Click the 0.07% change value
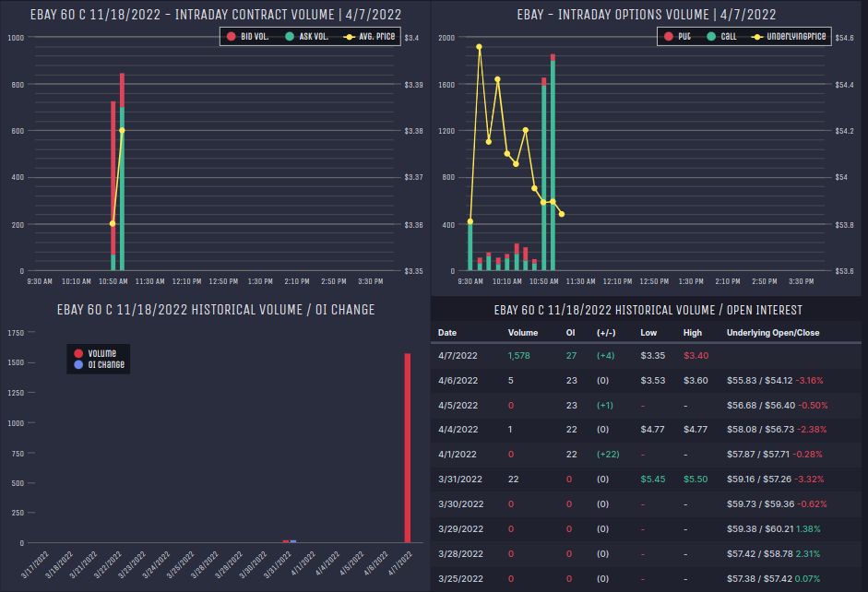868x592 pixels. [808, 579]
